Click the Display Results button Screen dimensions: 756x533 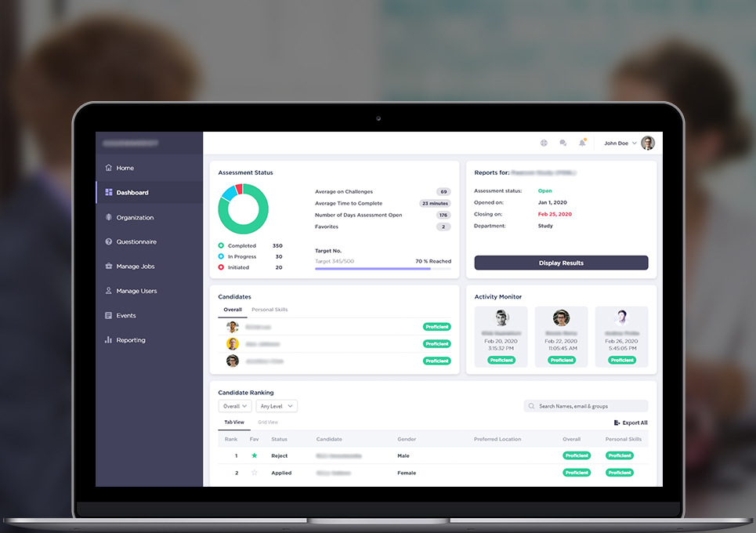click(561, 263)
